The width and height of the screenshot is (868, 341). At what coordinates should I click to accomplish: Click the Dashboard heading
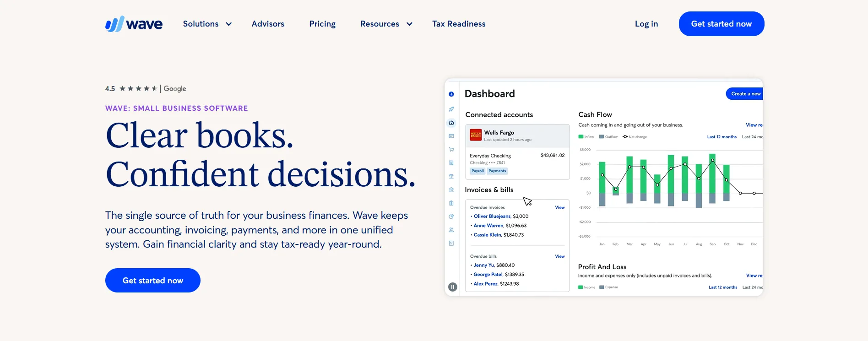point(490,94)
